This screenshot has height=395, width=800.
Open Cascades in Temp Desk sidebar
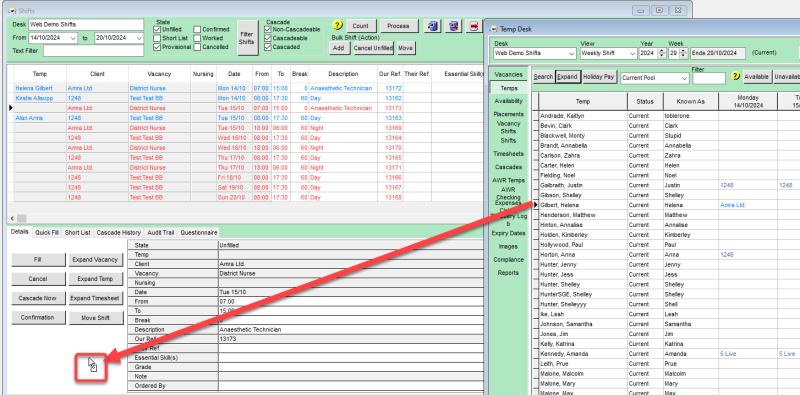508,167
